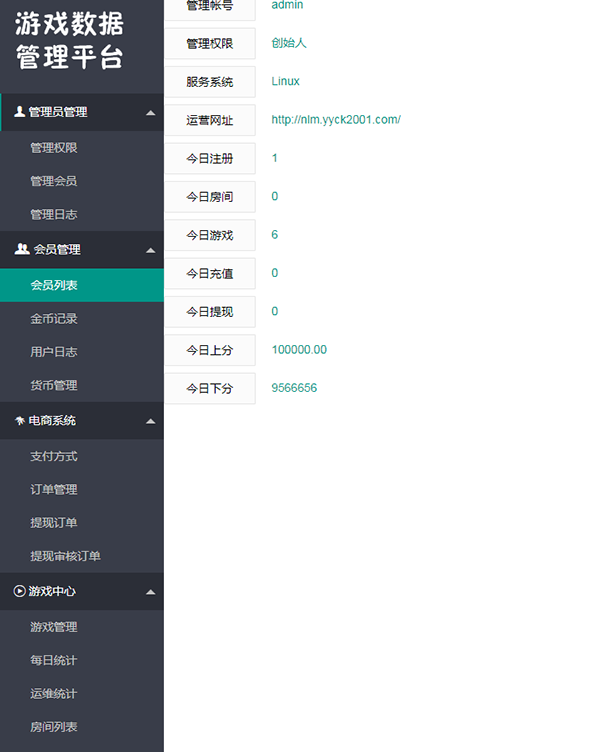Open the http://nlm.yyck2001.com/ link
This screenshot has height=752, width=602.
[336, 119]
